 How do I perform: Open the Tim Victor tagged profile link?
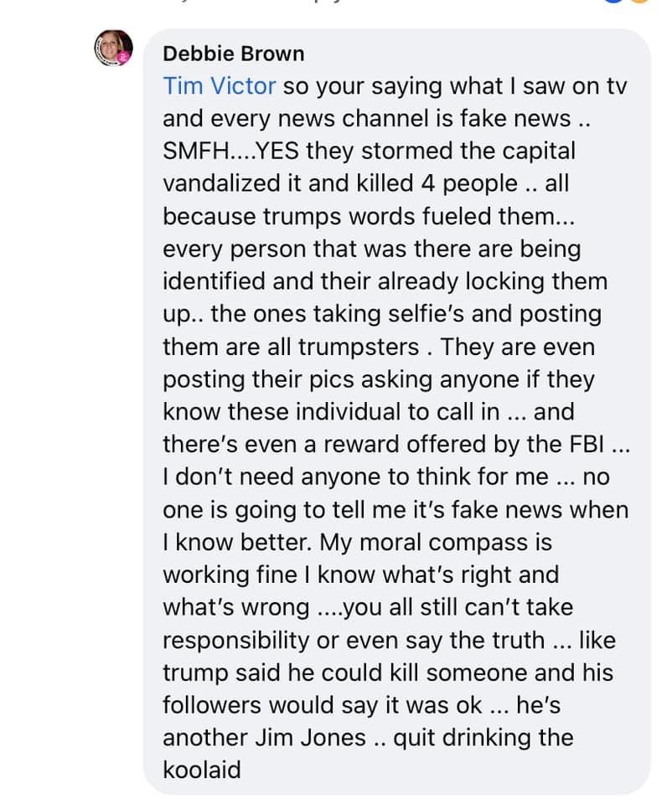[220, 85]
